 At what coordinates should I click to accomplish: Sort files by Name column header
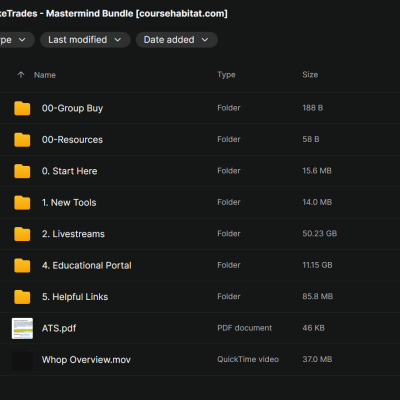click(45, 75)
